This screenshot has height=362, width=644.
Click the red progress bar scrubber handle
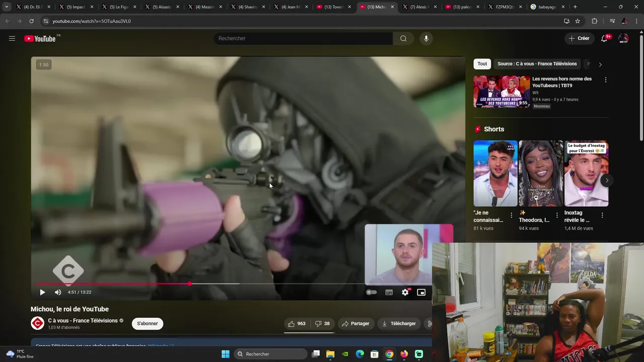[x=190, y=284]
